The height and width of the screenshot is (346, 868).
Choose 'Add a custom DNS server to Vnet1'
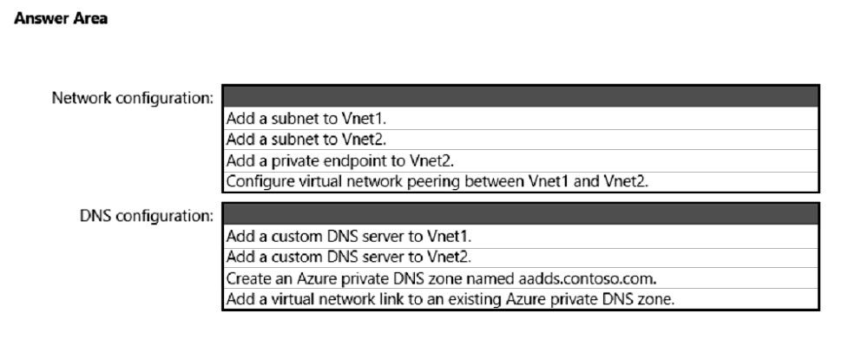point(520,237)
